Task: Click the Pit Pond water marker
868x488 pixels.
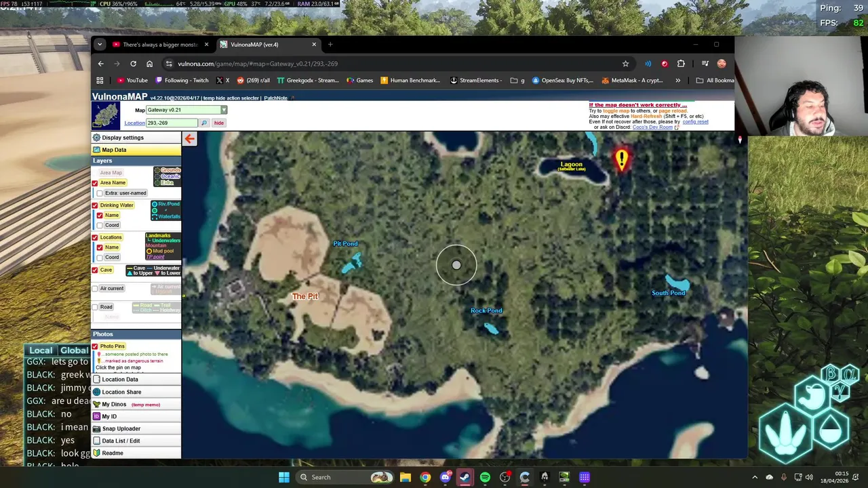Action: click(x=352, y=263)
